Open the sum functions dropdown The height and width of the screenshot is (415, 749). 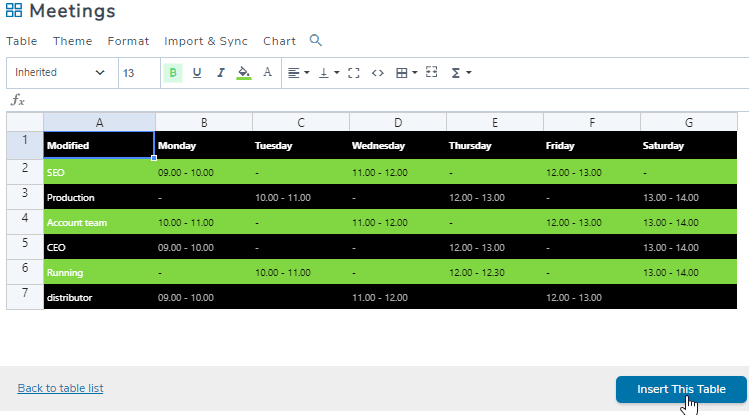[x=461, y=73]
